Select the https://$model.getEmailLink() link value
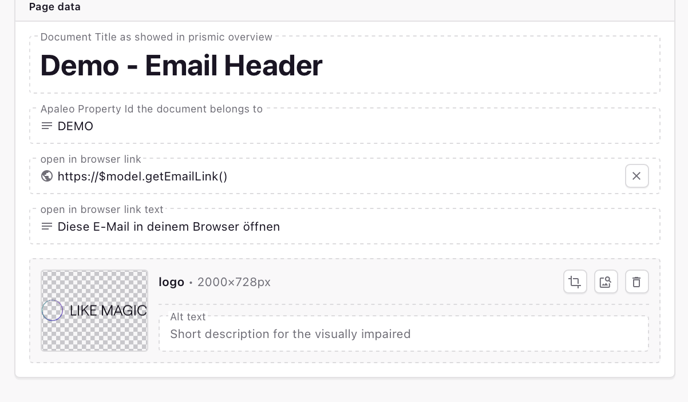The width and height of the screenshot is (688, 402). tap(142, 177)
